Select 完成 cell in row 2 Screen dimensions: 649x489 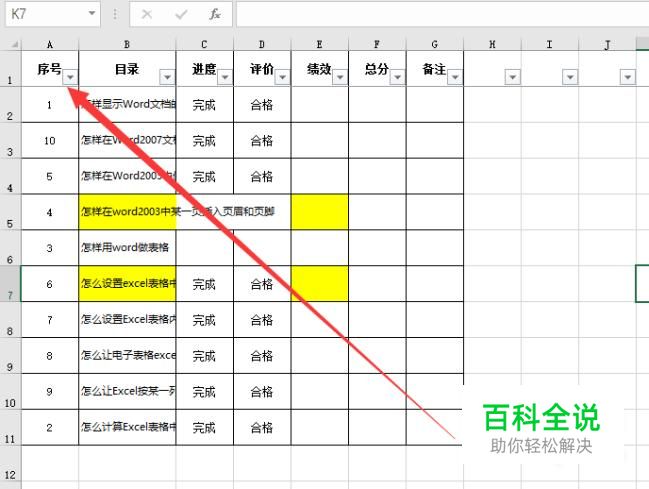[x=204, y=105]
